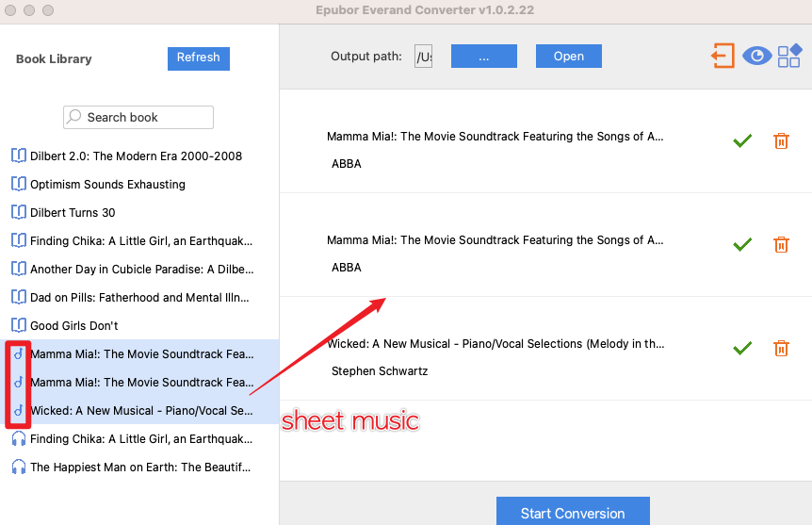
Task: Click book icon beside Dilbert Turns 30
Action: [19, 212]
